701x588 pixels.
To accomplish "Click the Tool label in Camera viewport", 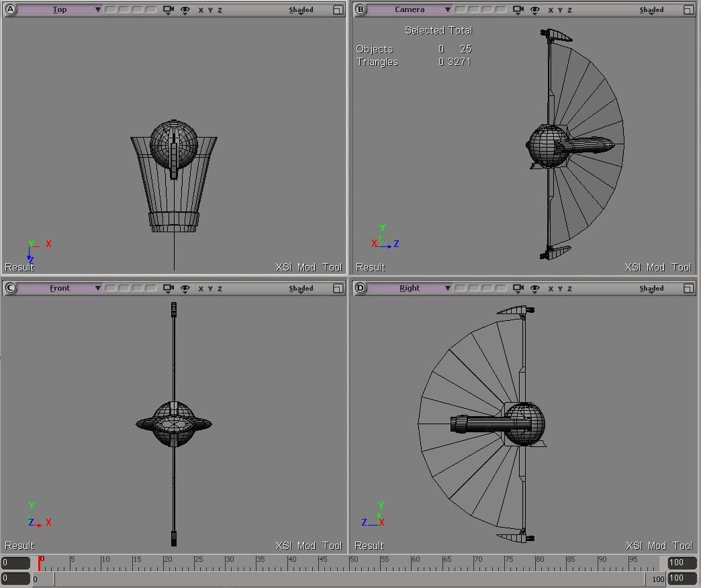I will 682,267.
